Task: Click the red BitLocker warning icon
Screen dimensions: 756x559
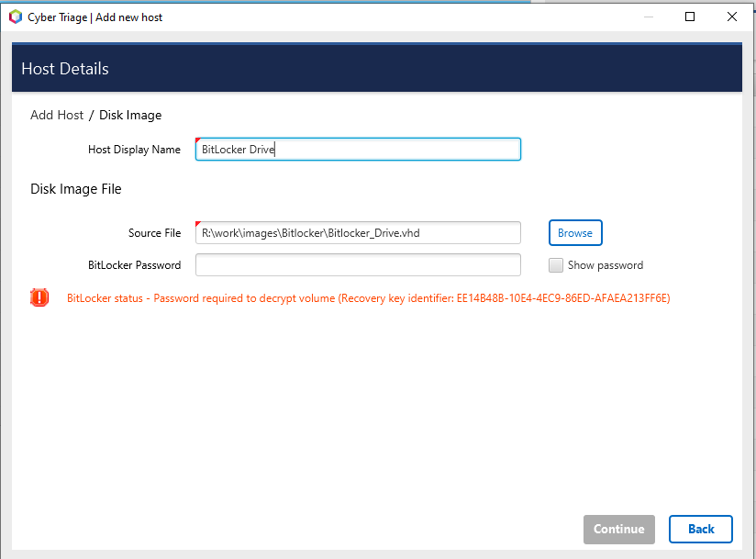Action: 38,297
